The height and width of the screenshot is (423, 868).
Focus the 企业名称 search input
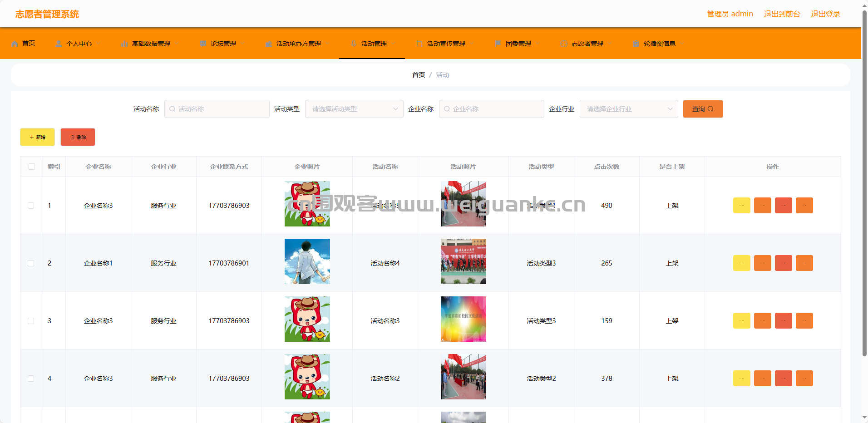tap(492, 109)
